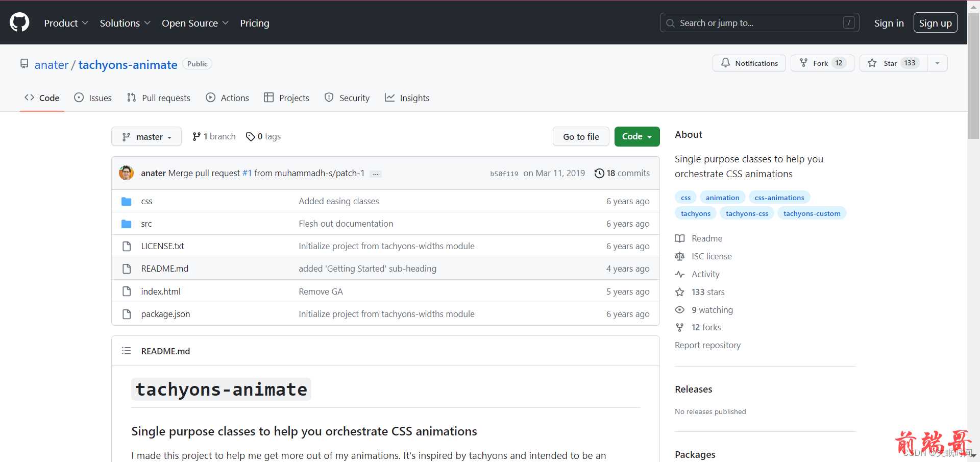Click the pull request #1 link
Screen dimensions: 980x462
coord(247,173)
